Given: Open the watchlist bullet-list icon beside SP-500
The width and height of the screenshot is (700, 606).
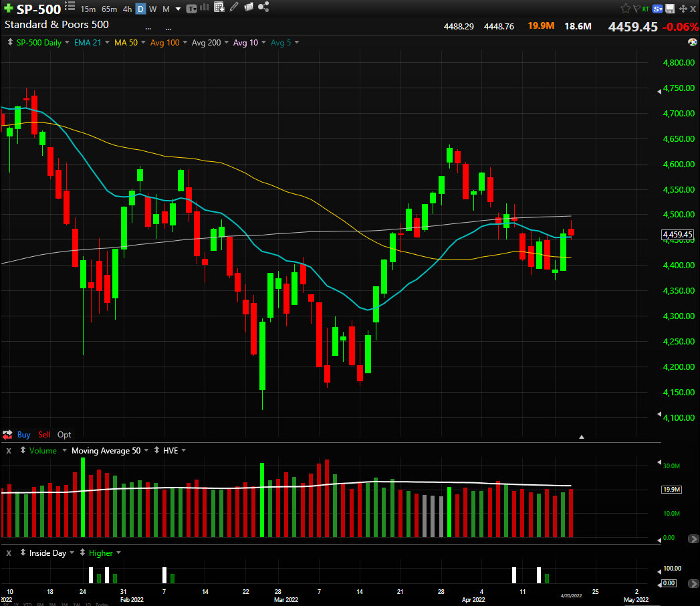Looking at the screenshot, I should click(70, 6).
